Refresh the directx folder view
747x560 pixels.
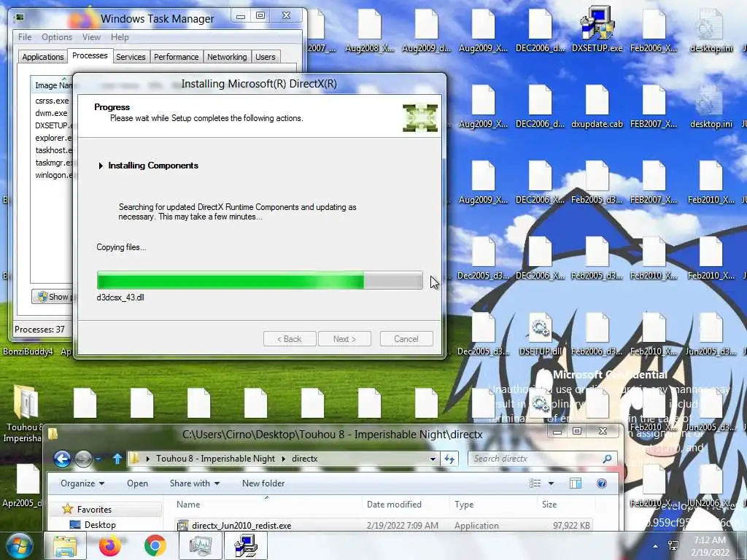tap(449, 459)
